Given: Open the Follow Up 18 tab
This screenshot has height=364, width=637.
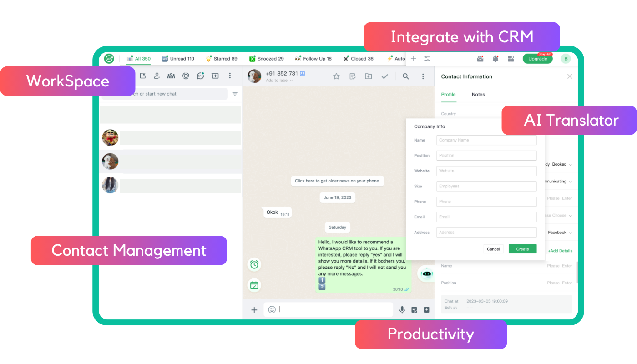Looking at the screenshot, I should point(313,59).
